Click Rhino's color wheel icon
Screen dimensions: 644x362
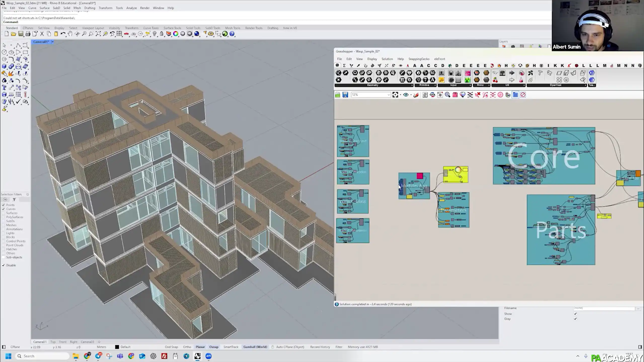(176, 34)
